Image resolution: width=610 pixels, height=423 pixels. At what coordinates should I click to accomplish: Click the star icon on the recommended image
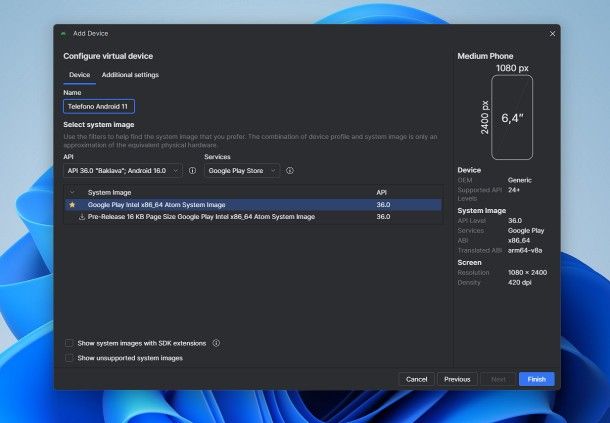(72, 204)
